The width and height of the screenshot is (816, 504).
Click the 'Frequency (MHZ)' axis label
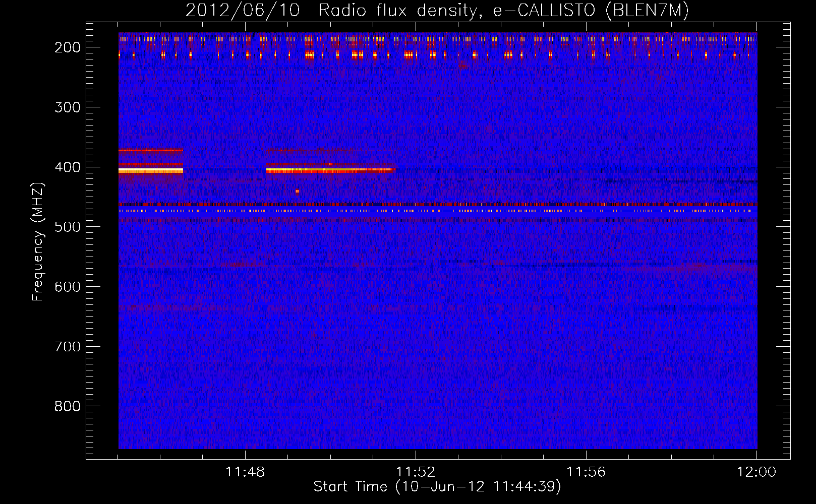tap(38, 241)
